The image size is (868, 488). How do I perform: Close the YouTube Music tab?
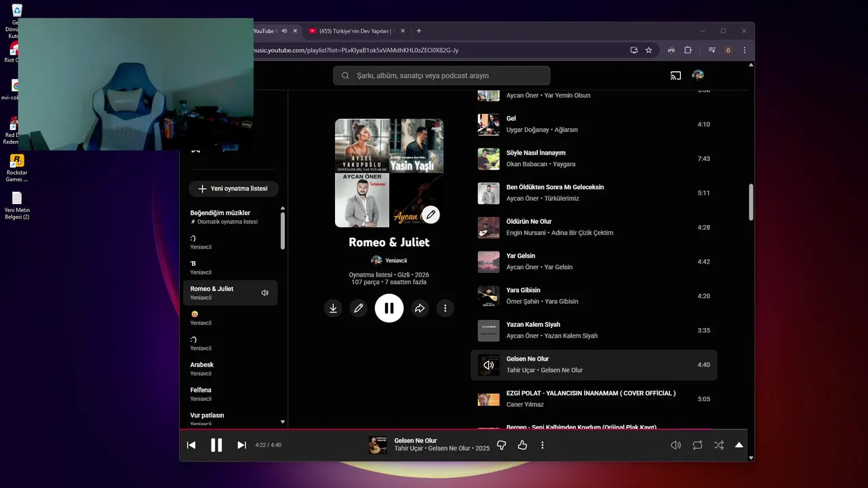295,31
